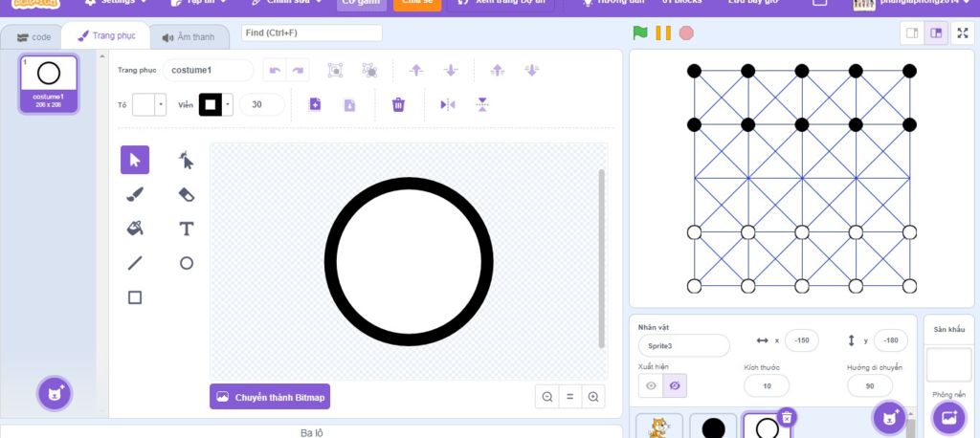Click the Paste icon in costume toolbar
The width and height of the screenshot is (980, 438).
coord(349,104)
